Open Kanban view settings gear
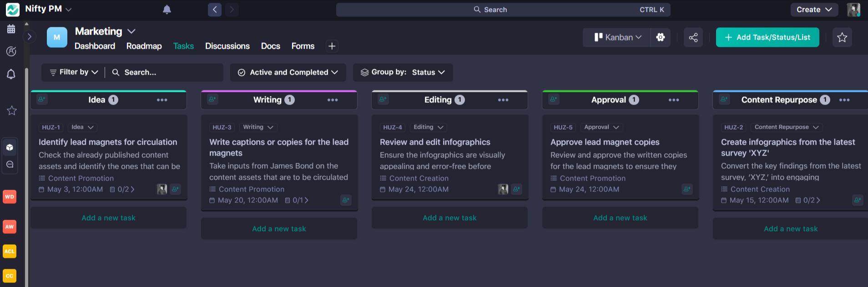868x287 pixels. [661, 37]
